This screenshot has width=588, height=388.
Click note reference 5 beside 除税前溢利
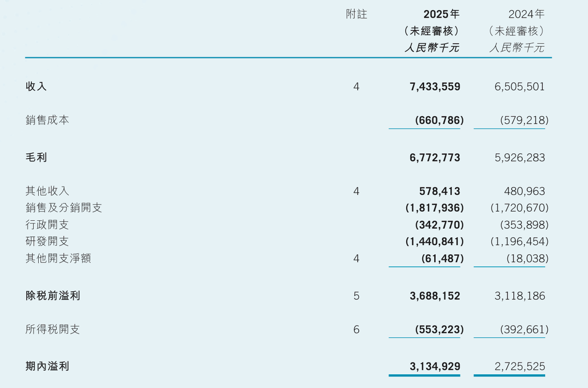[356, 296]
